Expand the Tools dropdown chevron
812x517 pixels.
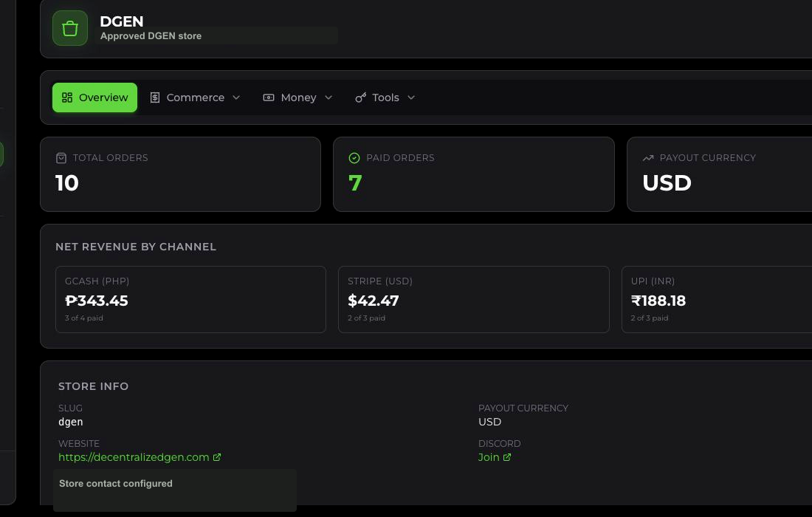tap(411, 97)
